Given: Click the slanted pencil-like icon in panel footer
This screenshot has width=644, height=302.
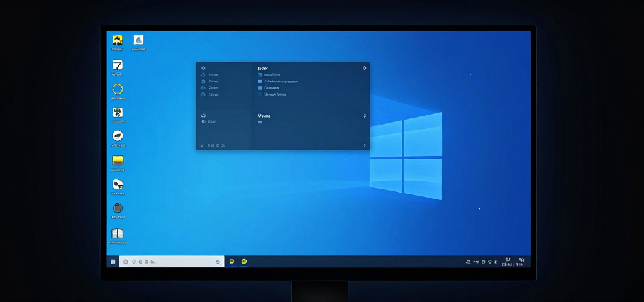Looking at the screenshot, I should click(203, 145).
